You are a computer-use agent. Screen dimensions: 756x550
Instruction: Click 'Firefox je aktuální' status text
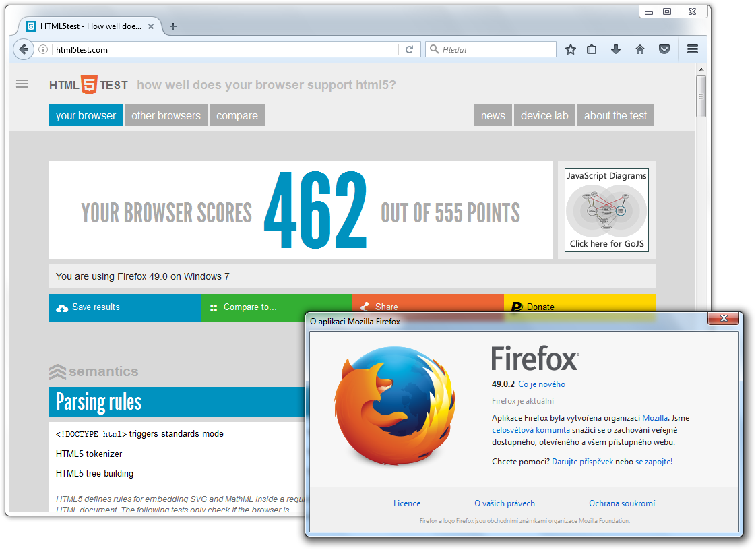pos(523,401)
